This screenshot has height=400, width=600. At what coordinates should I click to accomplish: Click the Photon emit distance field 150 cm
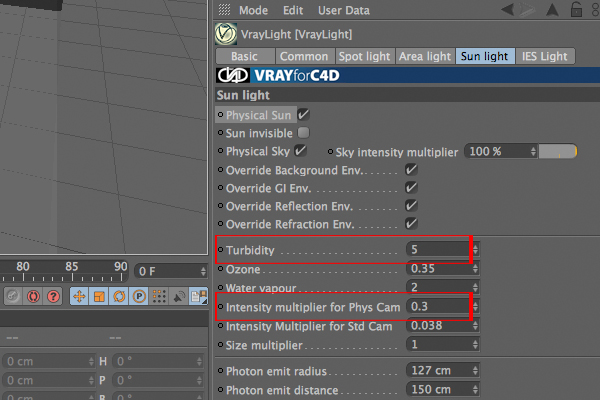[x=439, y=390]
